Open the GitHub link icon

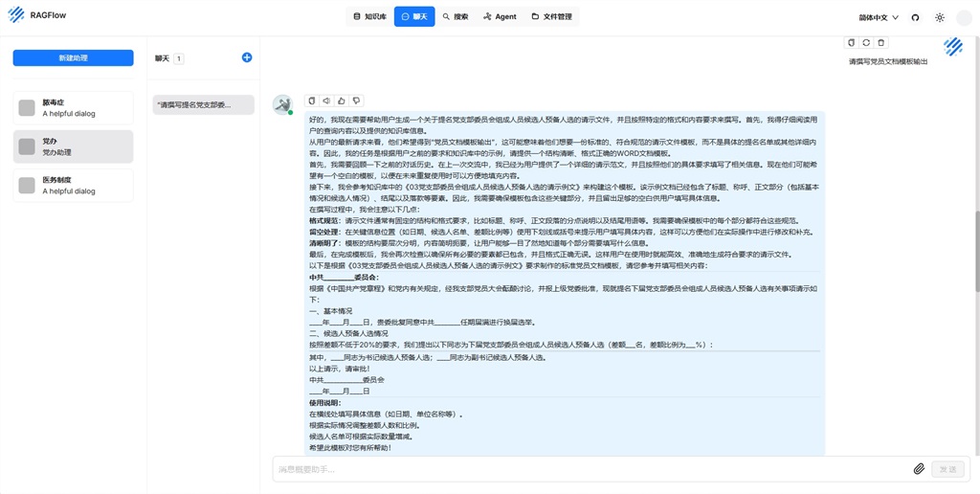(x=915, y=17)
